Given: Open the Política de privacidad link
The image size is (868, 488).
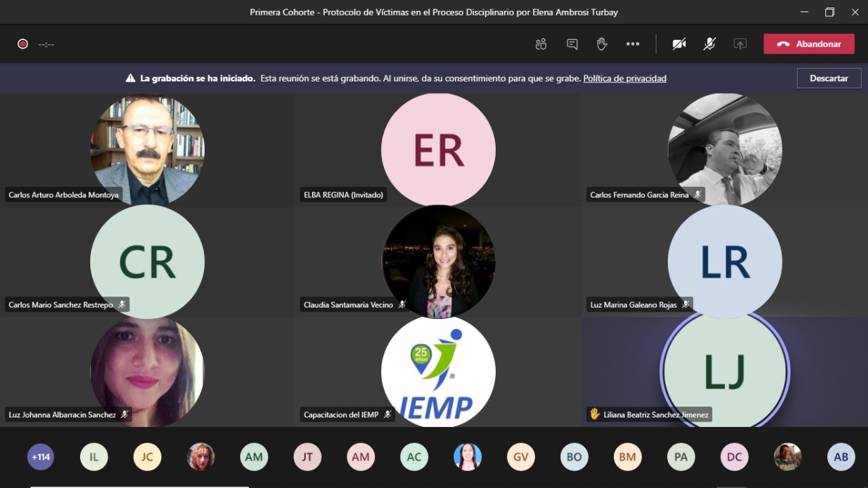Looking at the screenshot, I should [x=625, y=78].
